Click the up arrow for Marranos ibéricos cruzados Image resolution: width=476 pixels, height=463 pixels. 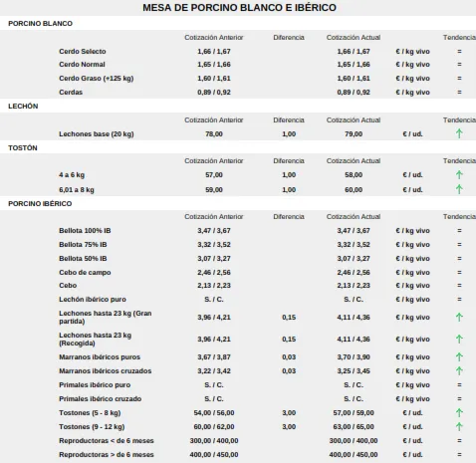(459, 370)
